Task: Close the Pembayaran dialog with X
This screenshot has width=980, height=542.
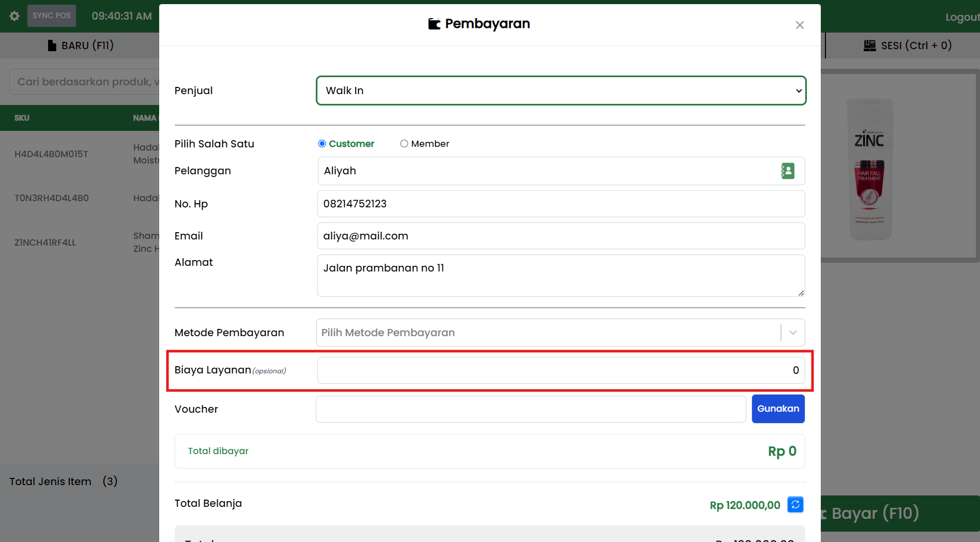Action: click(799, 25)
